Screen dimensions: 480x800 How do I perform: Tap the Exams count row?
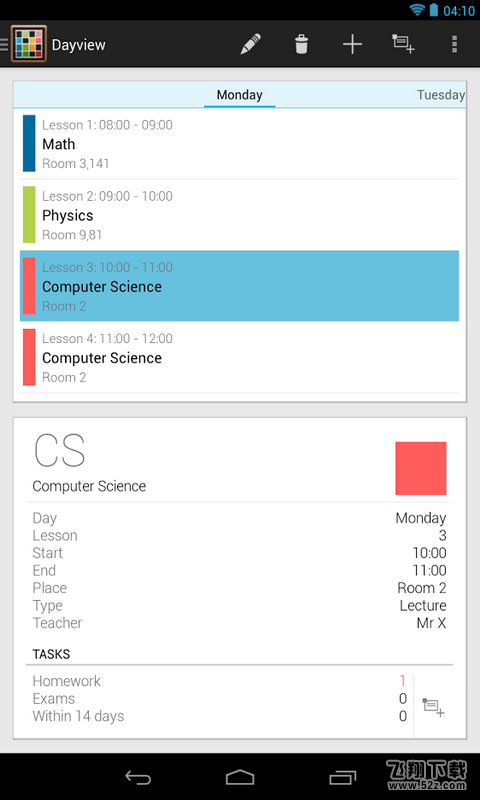point(219,698)
